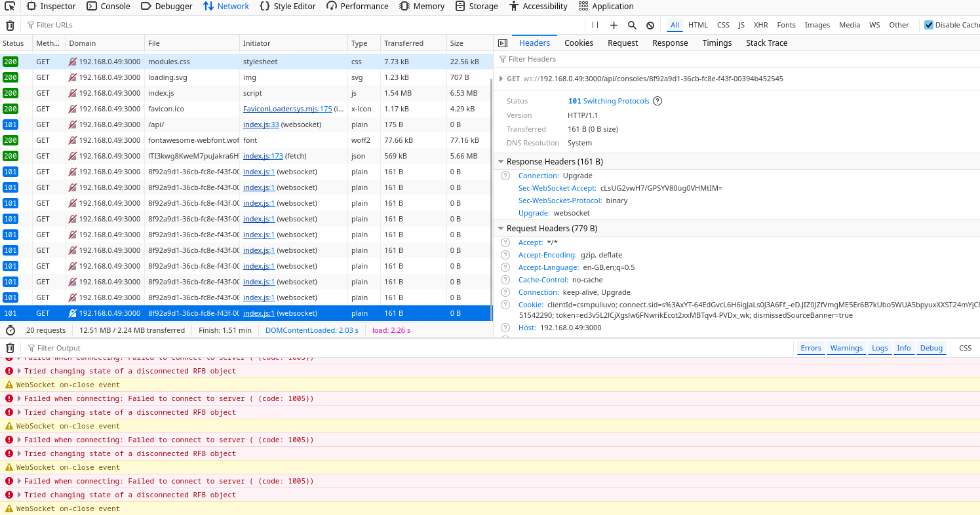Open Timings tab in details pane

coord(716,43)
